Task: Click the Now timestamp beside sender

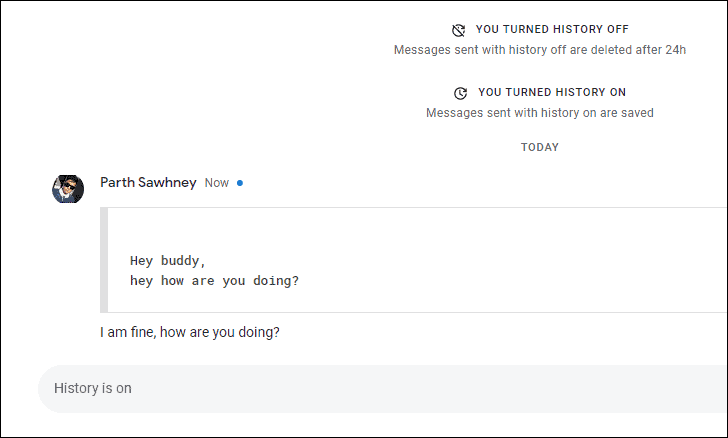Action: tap(217, 183)
